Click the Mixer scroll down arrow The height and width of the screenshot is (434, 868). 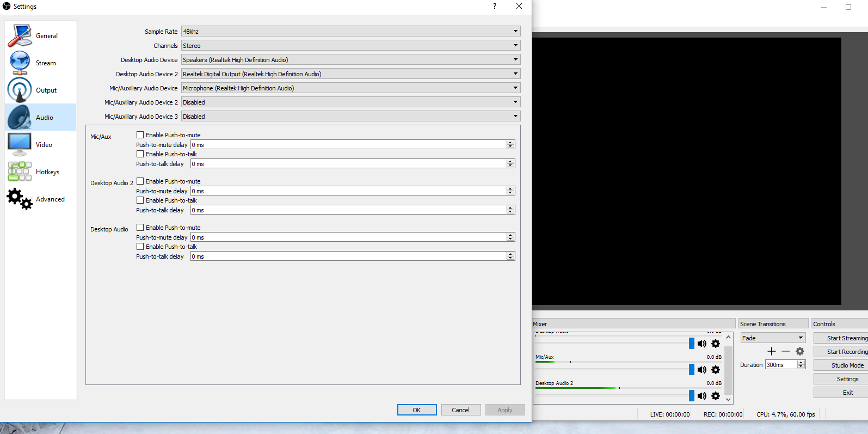tap(729, 400)
